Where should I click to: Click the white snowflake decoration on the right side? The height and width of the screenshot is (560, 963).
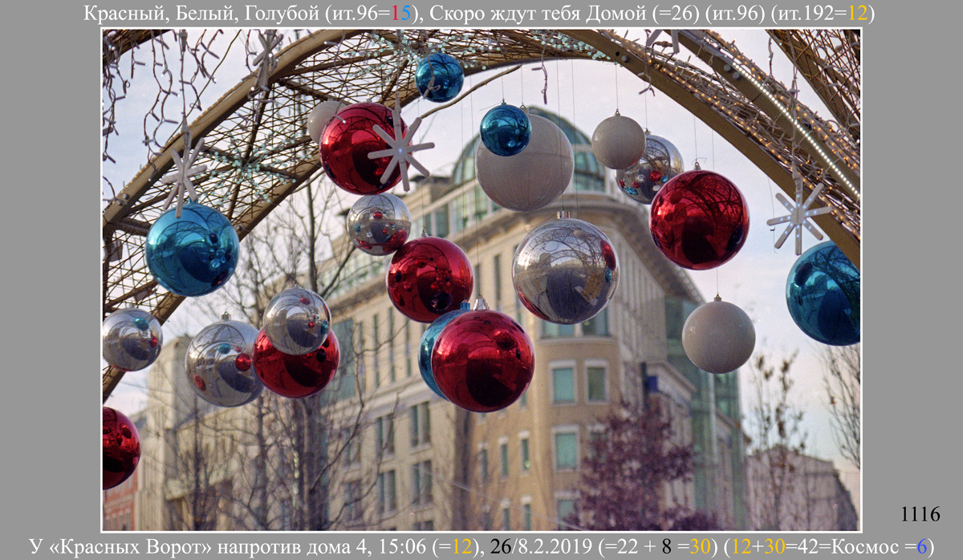(x=797, y=215)
